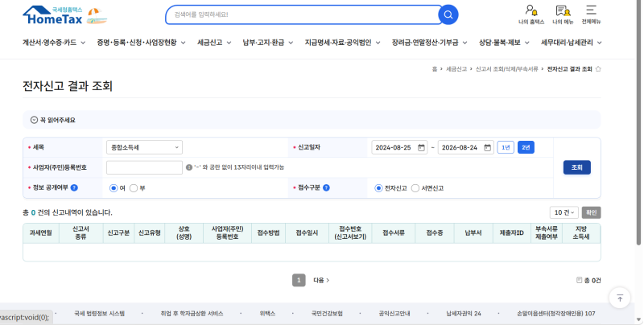Select 여 radio for 정보 공개여부
644x325 pixels.
pos(114,188)
